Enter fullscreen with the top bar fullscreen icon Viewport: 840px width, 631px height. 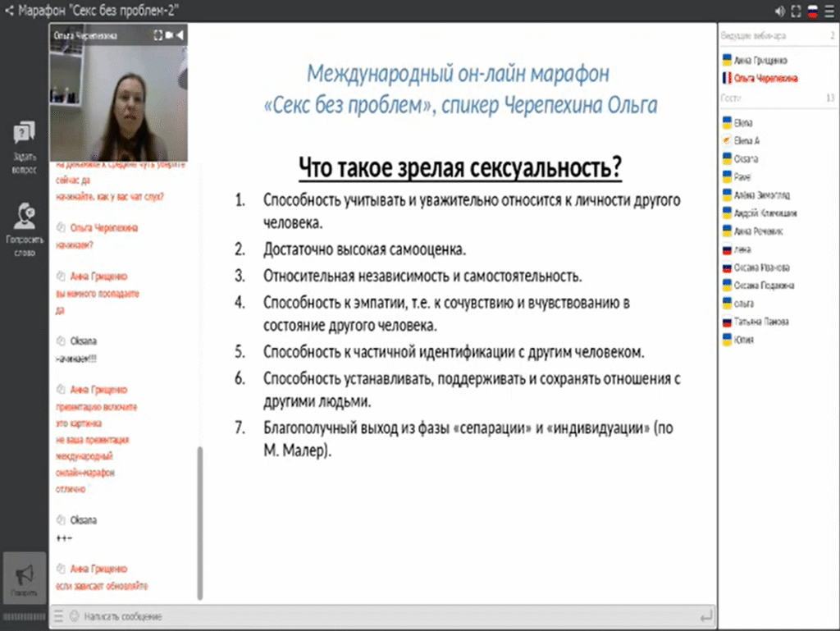796,11
